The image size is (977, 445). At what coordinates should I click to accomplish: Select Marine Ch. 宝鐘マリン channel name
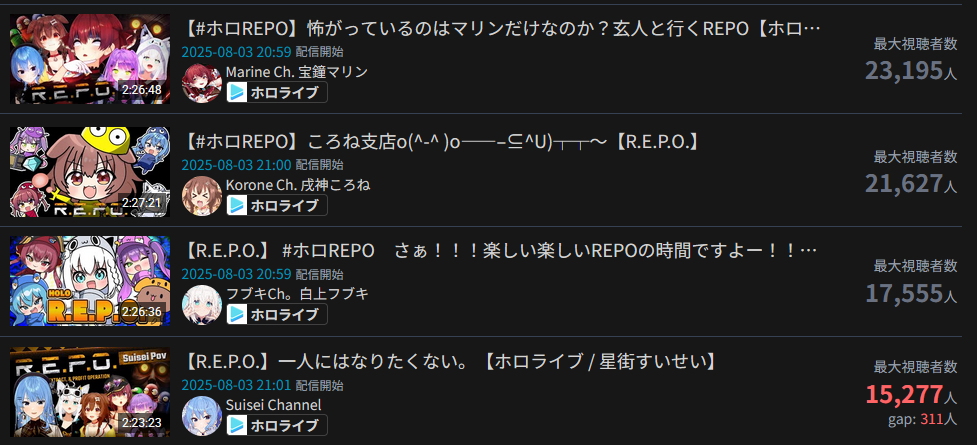pos(297,72)
